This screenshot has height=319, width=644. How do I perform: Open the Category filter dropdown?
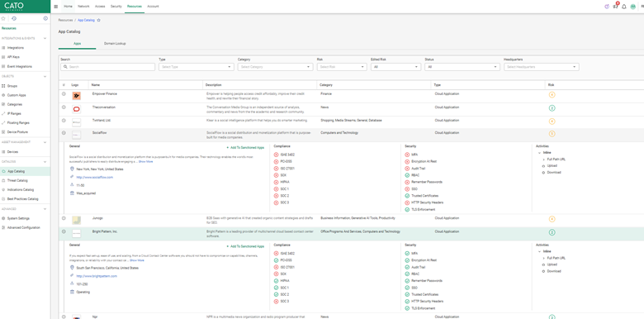click(x=275, y=67)
